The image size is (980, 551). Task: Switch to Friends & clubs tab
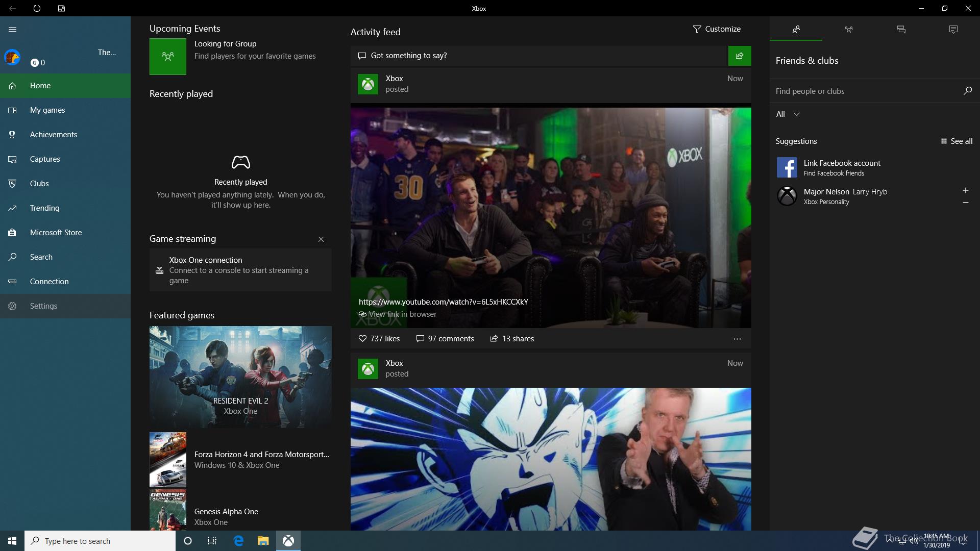click(796, 30)
